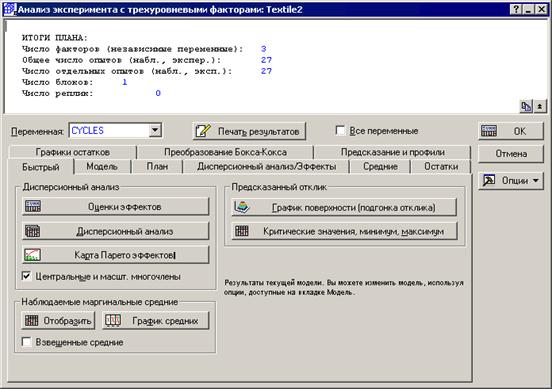This screenshot has height=389, width=552.
Task: Click table icon on Отобразить button
Action: coord(31,321)
